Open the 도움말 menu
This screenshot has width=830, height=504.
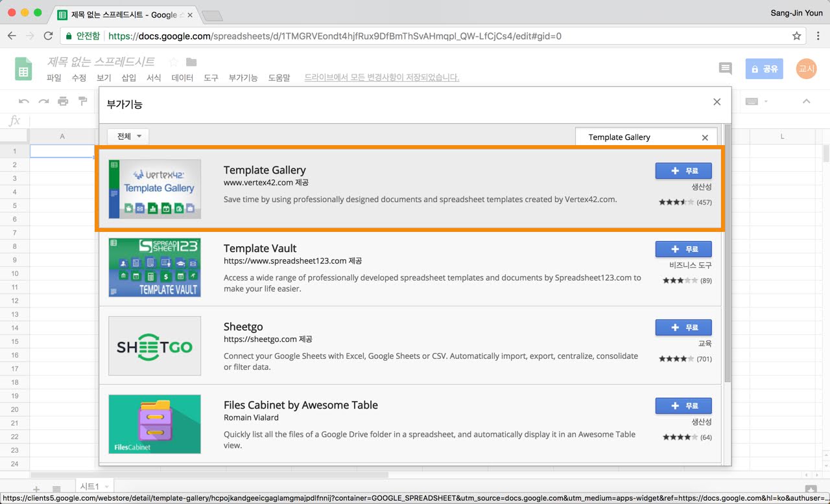[279, 78]
